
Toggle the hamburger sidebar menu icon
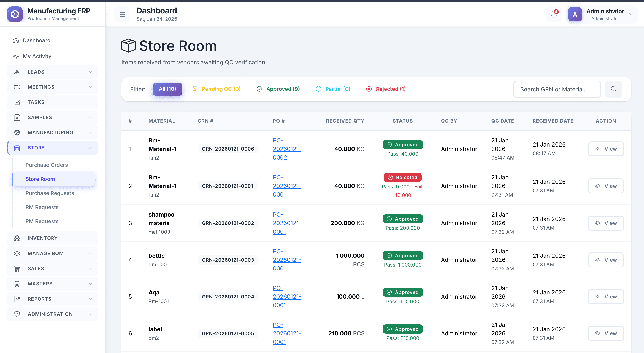(x=122, y=15)
